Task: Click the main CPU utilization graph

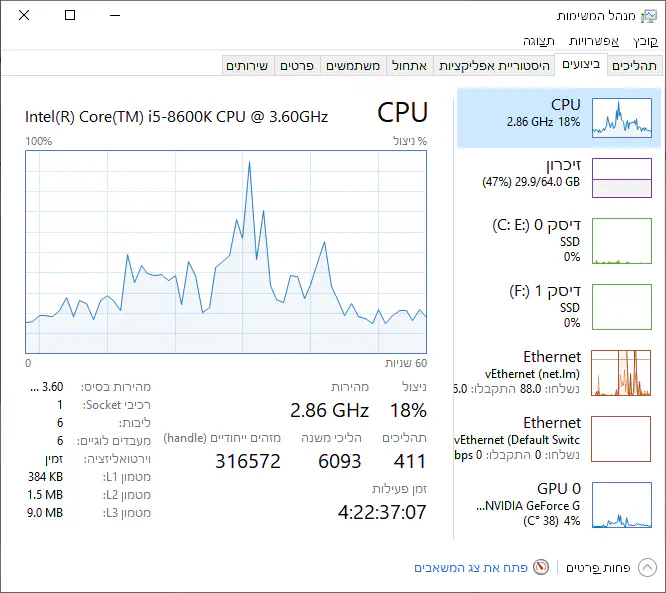Action: [226, 251]
